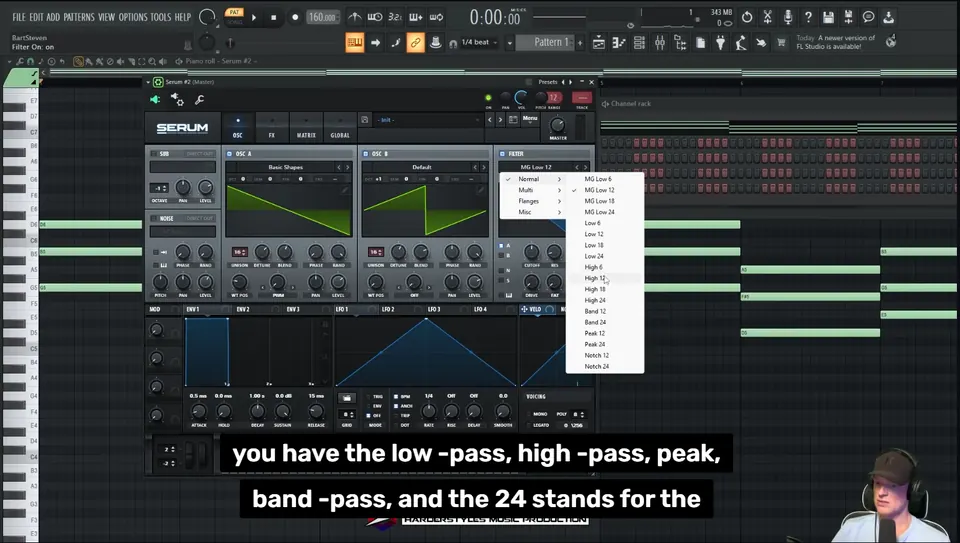Adjust the filter CUTOFF knob
960x543 pixels.
pos(531,252)
